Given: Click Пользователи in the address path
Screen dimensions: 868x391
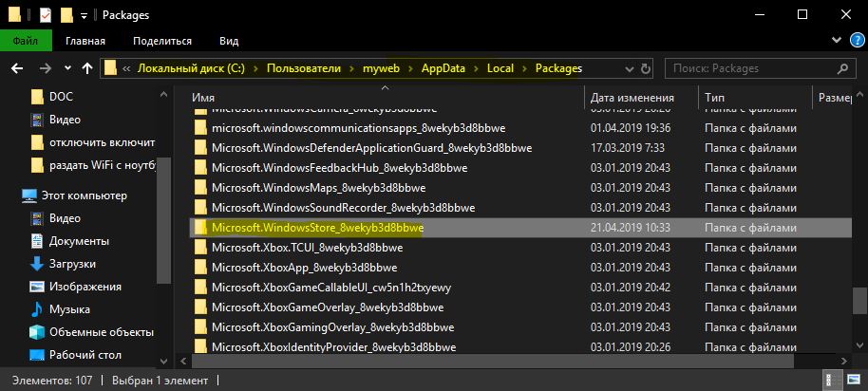Looking at the screenshot, I should tap(304, 68).
